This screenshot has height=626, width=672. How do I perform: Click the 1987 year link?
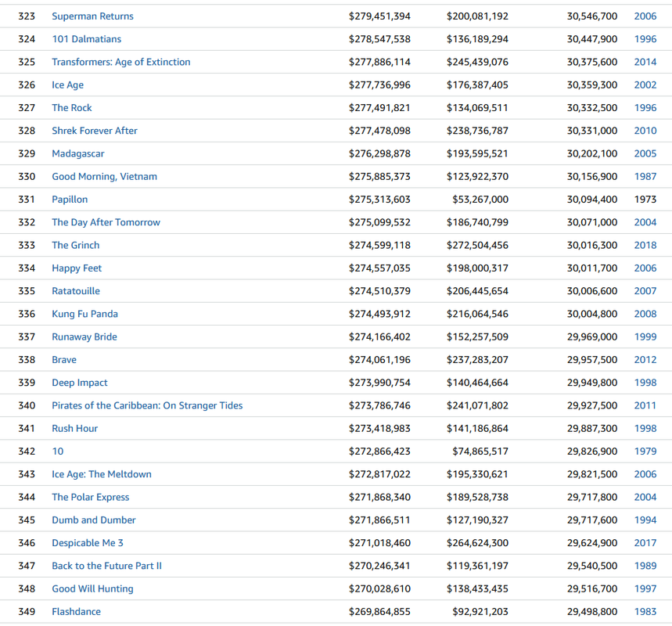point(645,177)
